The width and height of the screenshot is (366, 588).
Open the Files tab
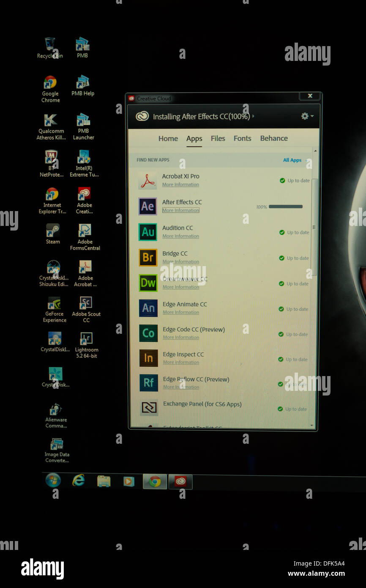(218, 138)
